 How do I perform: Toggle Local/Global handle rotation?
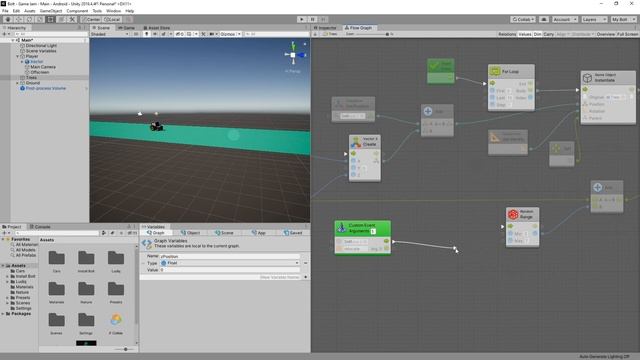(x=112, y=19)
